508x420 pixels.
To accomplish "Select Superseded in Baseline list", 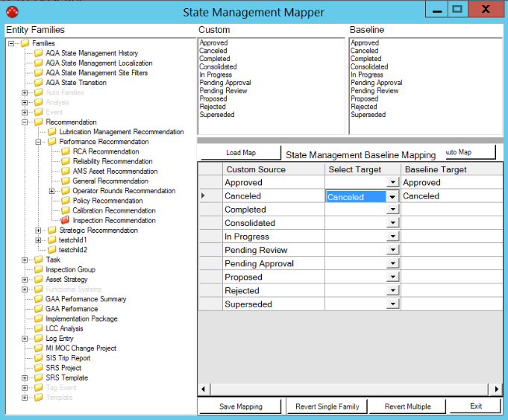I will click(x=368, y=114).
